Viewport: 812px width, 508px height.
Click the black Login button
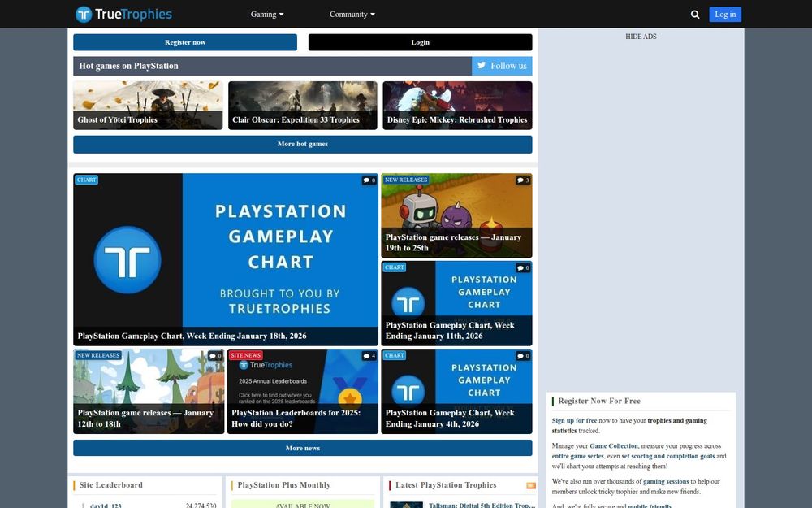coord(420,42)
